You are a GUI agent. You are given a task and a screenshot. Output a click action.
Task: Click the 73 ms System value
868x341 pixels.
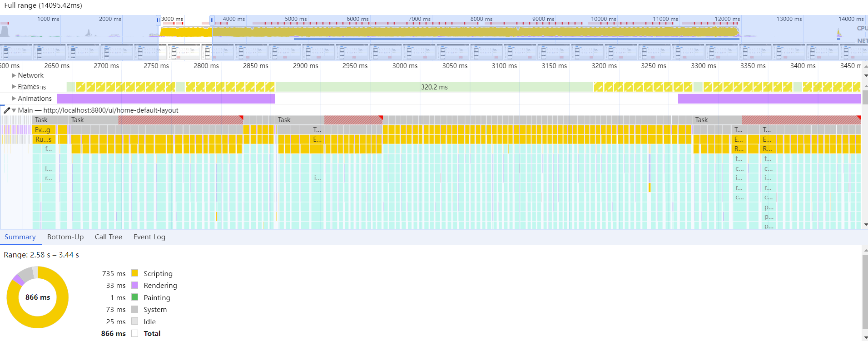click(x=116, y=310)
